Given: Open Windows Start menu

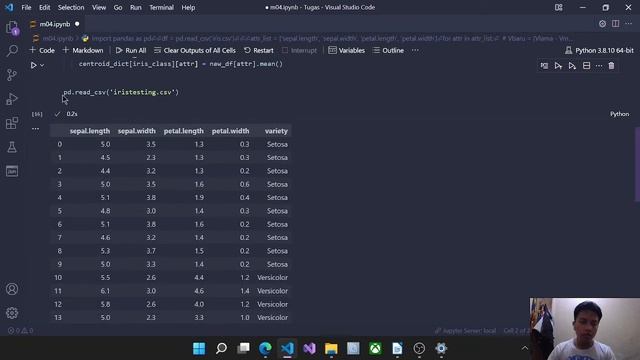Looking at the screenshot, I should coord(199,349).
